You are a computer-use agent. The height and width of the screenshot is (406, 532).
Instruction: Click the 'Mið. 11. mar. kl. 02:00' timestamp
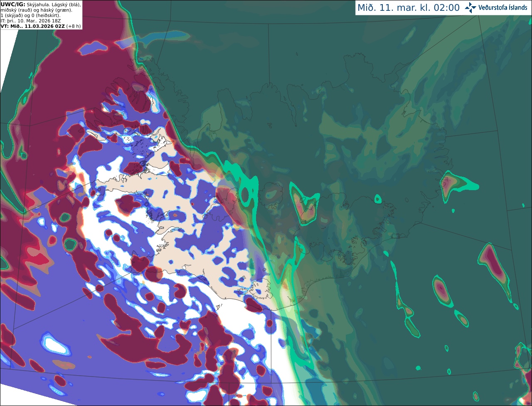[x=409, y=8]
